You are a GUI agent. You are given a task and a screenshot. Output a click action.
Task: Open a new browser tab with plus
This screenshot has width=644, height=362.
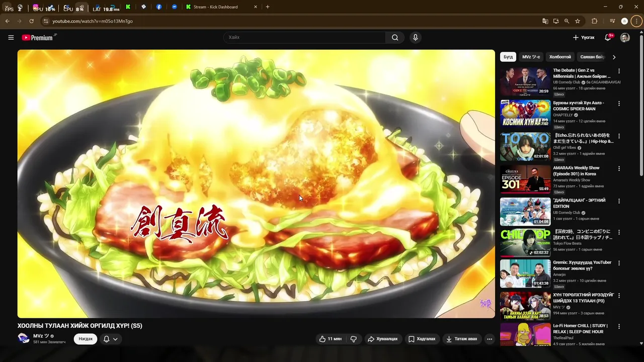[x=267, y=7]
